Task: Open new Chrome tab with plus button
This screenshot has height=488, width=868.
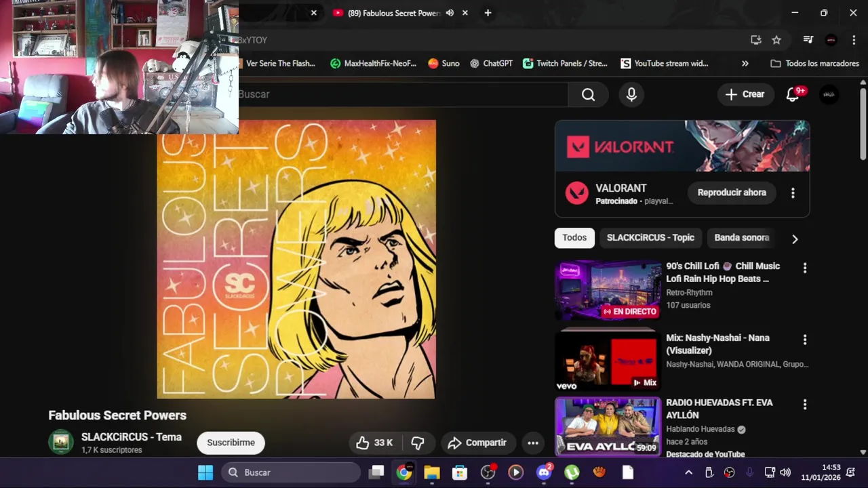Action: click(488, 13)
